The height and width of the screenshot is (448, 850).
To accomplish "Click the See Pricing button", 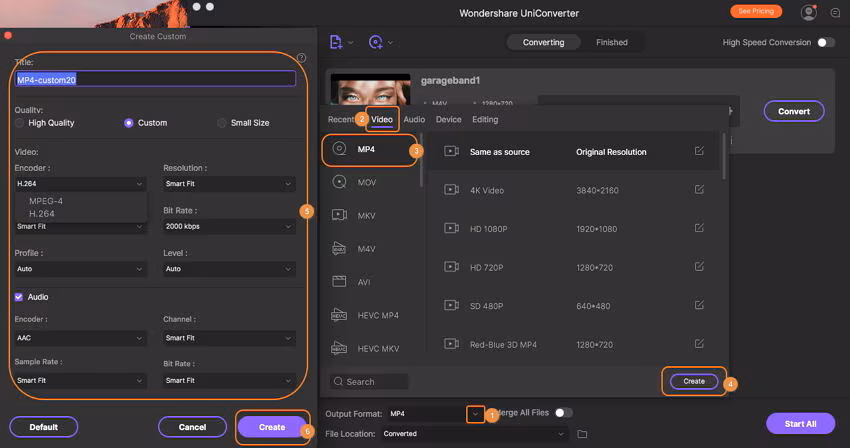I will pos(756,11).
